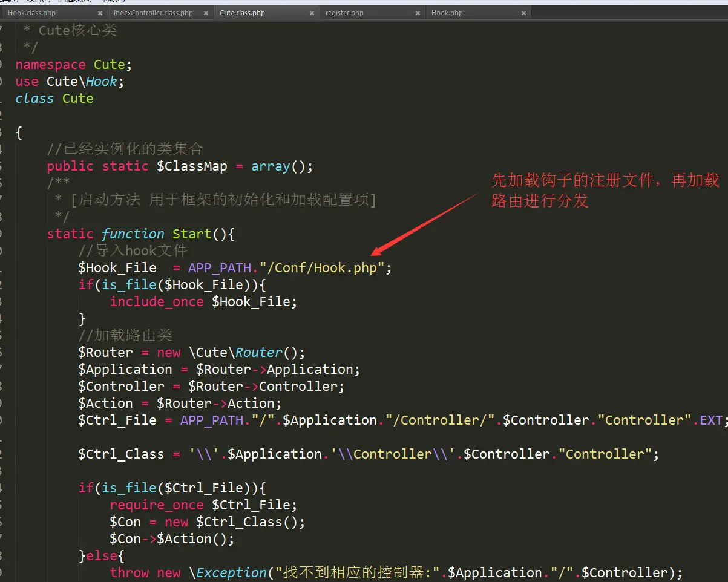The height and width of the screenshot is (582, 728).
Task: Click the 'class Cute' declaration
Action: 54,99
